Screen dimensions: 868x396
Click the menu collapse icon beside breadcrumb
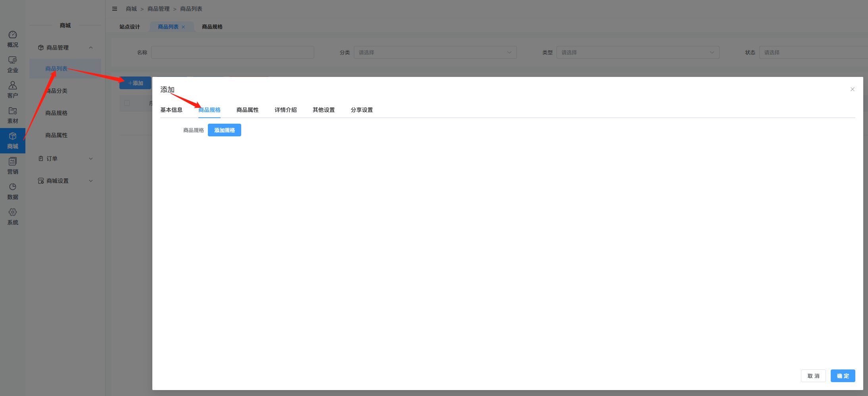(115, 9)
